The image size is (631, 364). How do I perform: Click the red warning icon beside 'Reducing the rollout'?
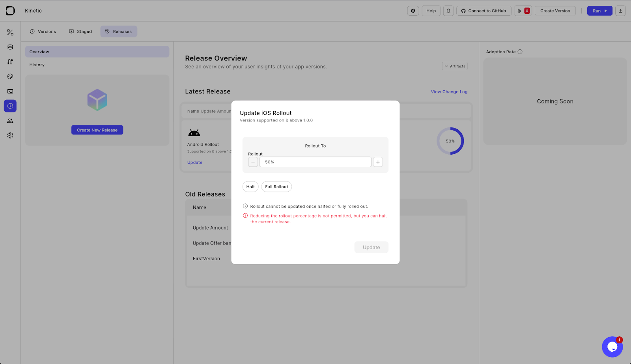tap(245, 216)
